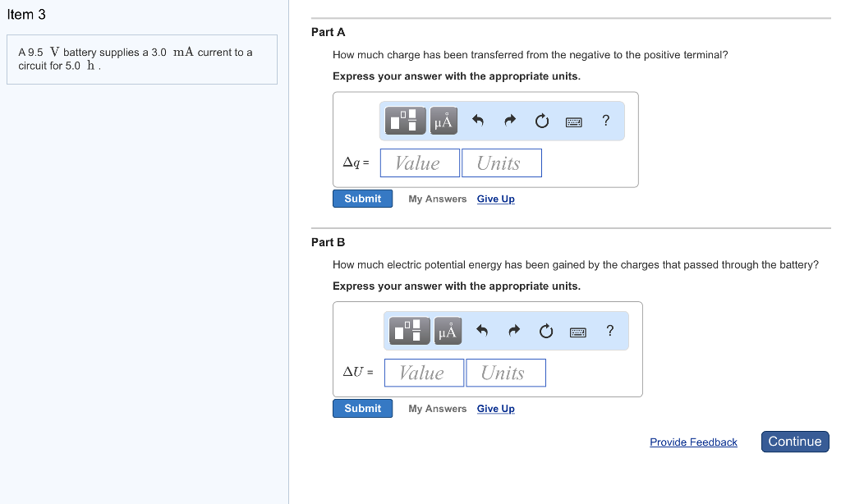Open templates icon in Part B toolbar
841x504 pixels.
point(411,331)
